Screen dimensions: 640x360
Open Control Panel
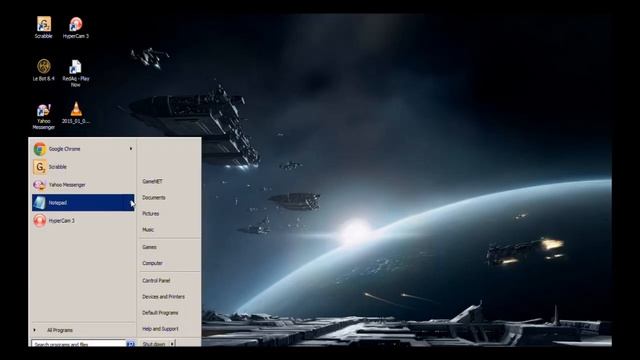156,281
